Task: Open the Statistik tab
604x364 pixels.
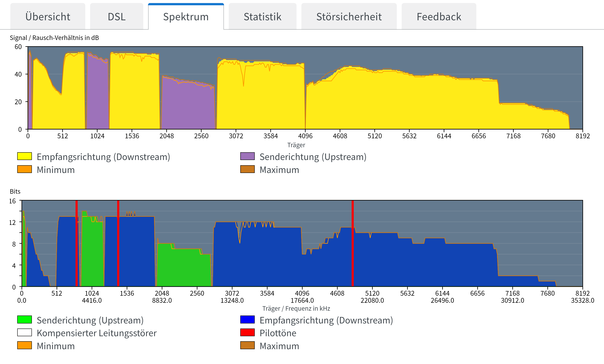Action: (263, 16)
